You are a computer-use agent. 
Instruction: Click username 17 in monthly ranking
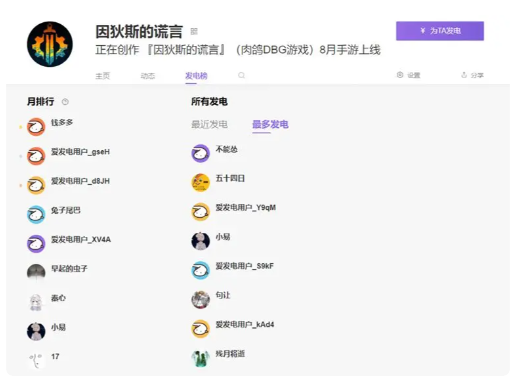point(55,357)
